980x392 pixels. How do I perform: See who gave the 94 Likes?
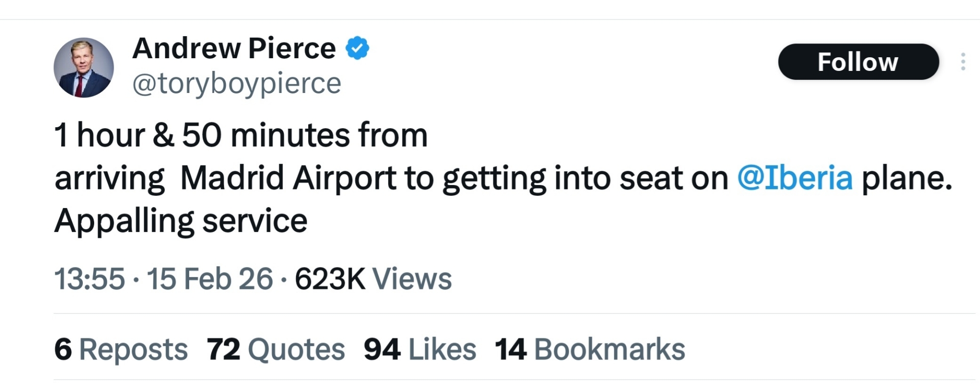click(419, 349)
